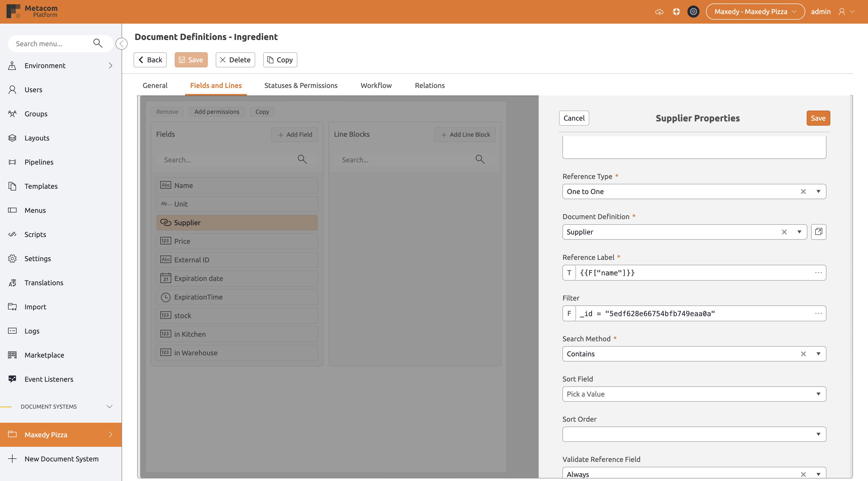The height and width of the screenshot is (481, 868).
Task: Click the Add Line Block button
Action: click(x=465, y=134)
